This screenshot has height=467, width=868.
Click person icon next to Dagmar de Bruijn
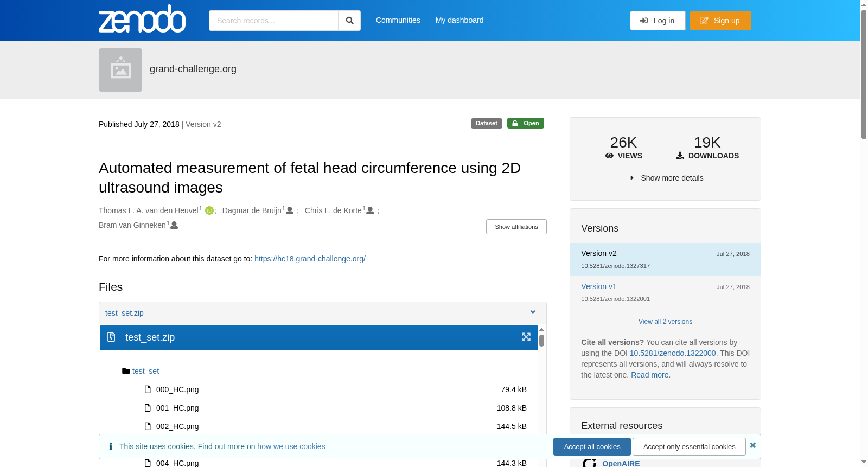290,210
